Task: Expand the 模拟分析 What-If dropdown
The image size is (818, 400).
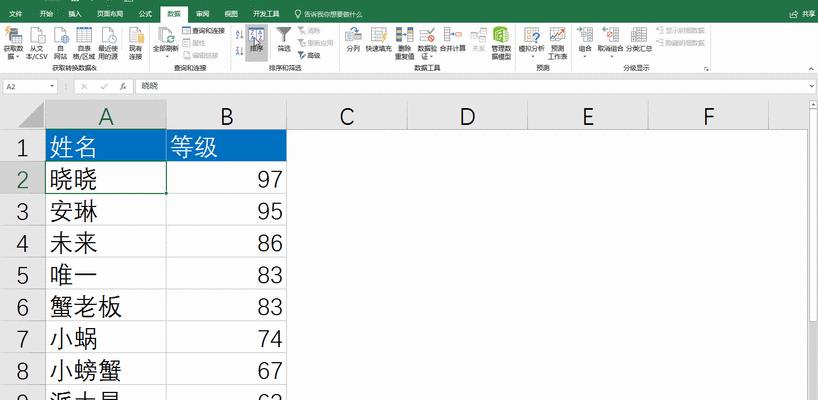Action: point(532,56)
